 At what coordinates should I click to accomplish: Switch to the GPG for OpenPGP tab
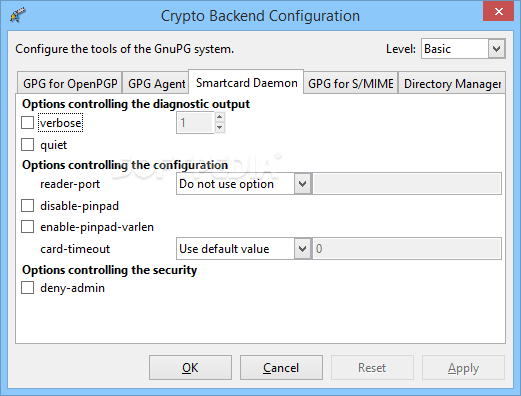coord(70,83)
